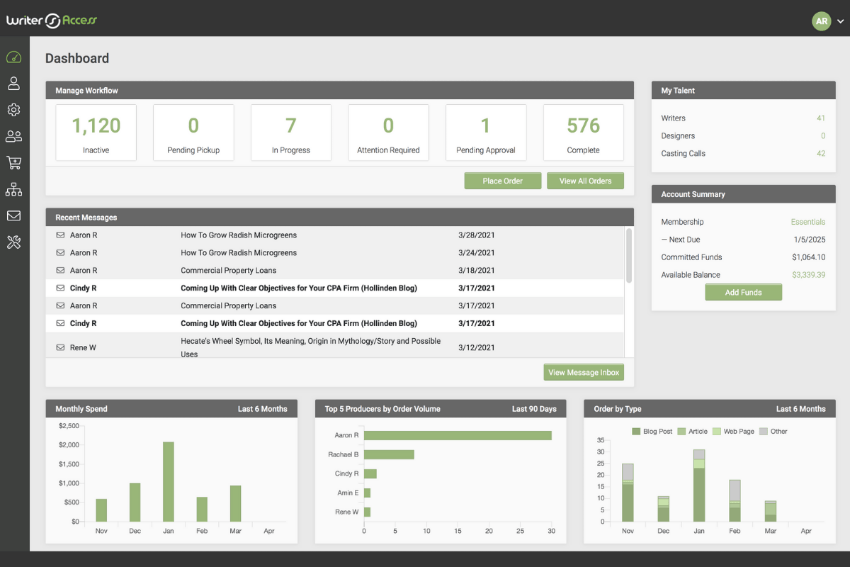Select the Complete orders tile showing 576

point(583,132)
